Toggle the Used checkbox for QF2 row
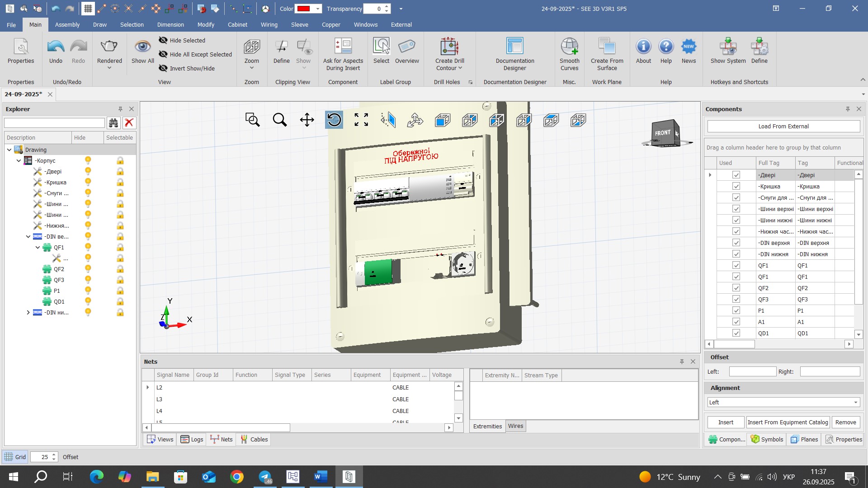 pos(736,288)
